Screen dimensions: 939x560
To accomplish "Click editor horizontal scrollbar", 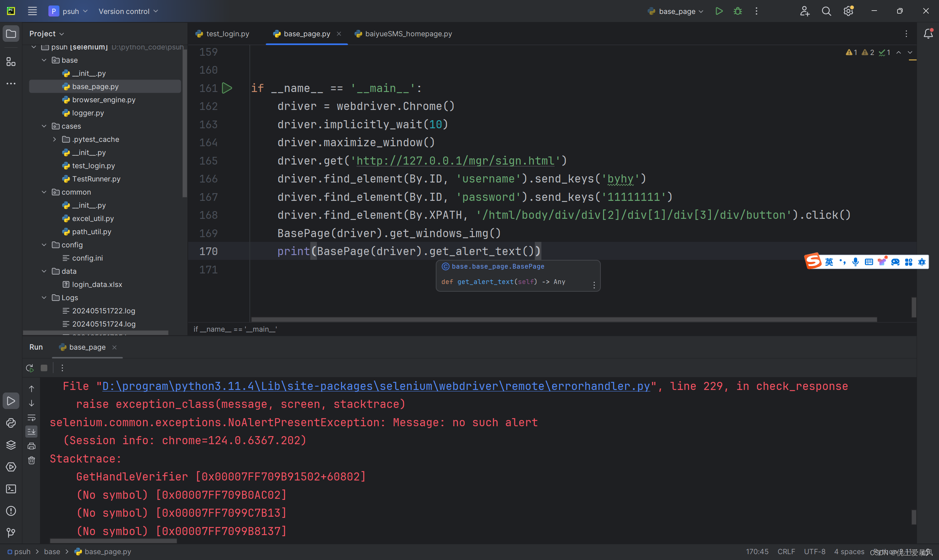I will 564,319.
